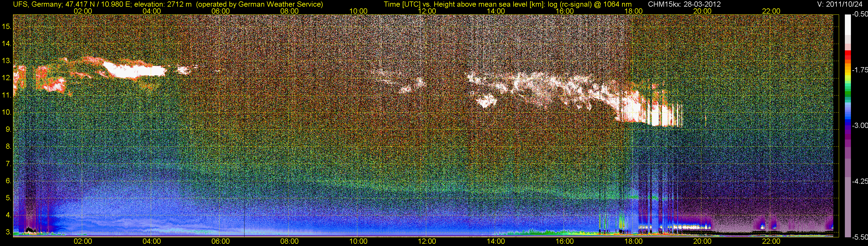Click the 22:00 label on the upper time axis
This screenshot has width=868, height=246.
tap(771, 11)
